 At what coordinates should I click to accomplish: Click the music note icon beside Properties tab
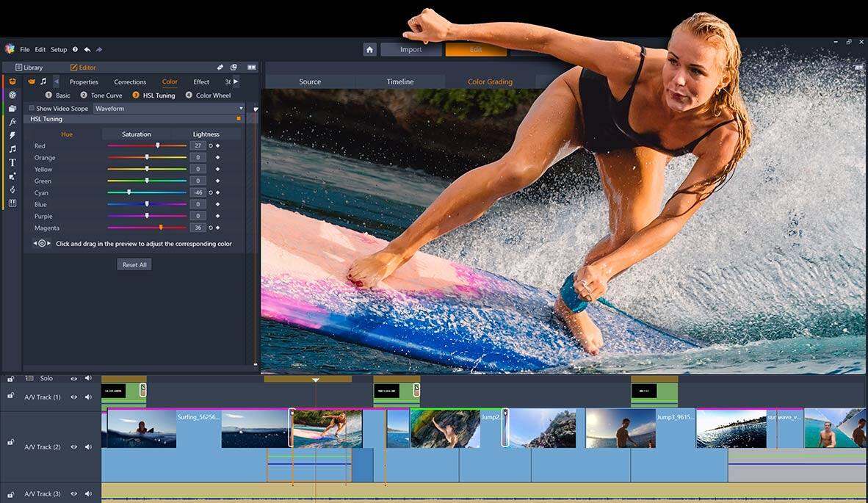(x=43, y=82)
